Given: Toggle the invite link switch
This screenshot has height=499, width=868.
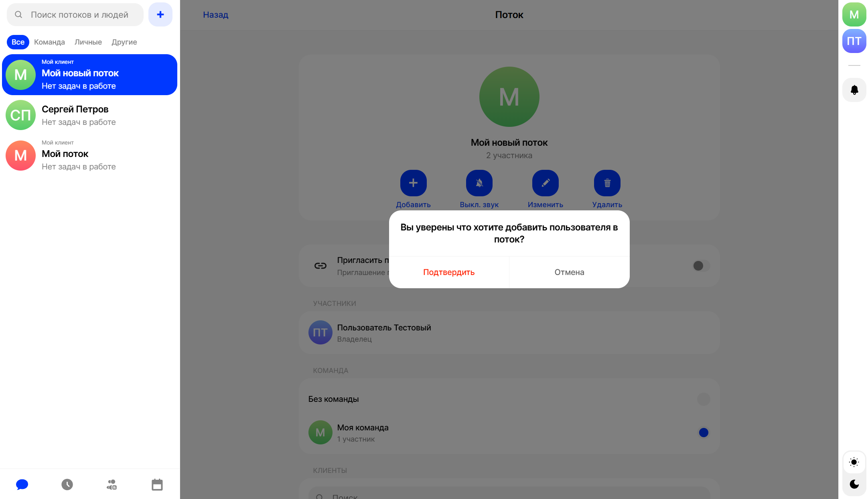Looking at the screenshot, I should click(x=701, y=266).
